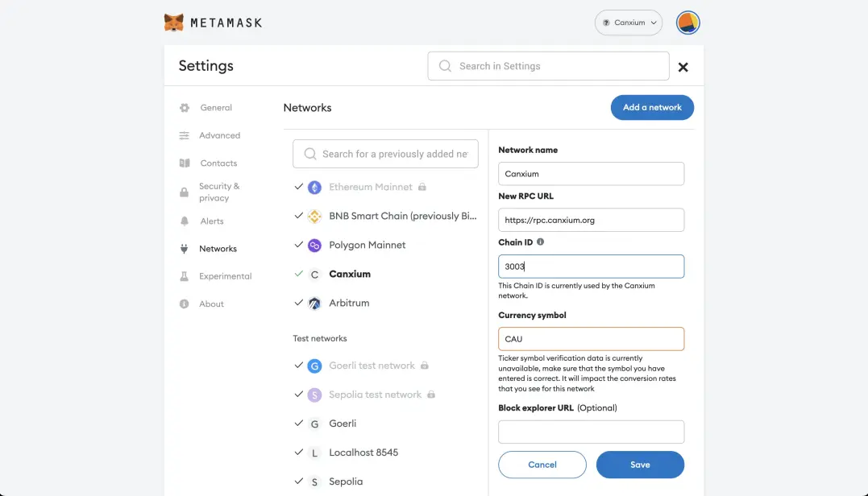Click the Currency symbol input field
Viewport: 868px width, 496px height.
[591, 339]
